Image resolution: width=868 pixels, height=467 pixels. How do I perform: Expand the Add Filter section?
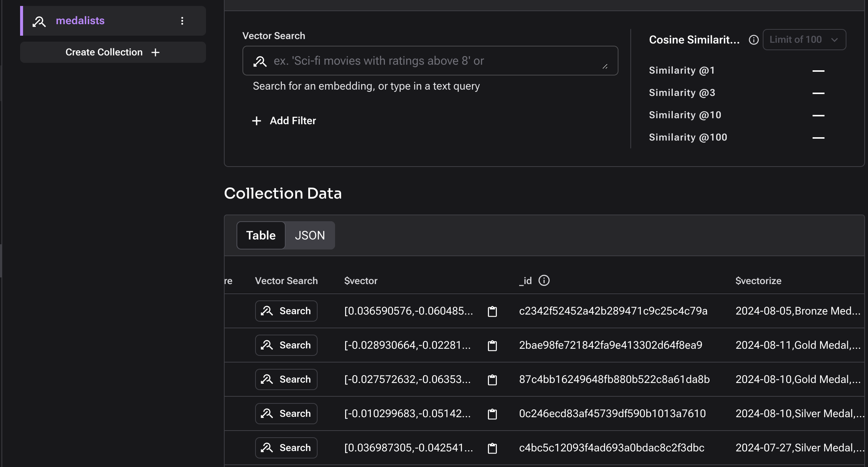click(284, 120)
